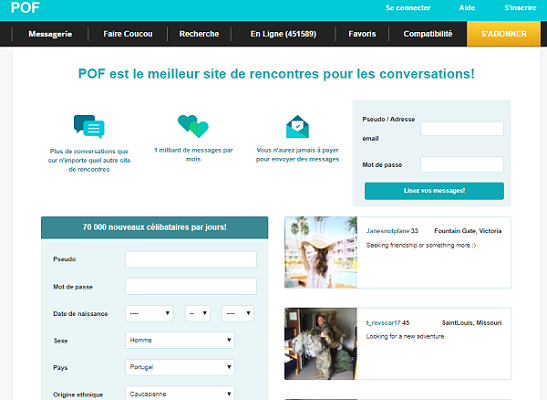
Task: Open the Janesnotplane username link
Action: 388,231
